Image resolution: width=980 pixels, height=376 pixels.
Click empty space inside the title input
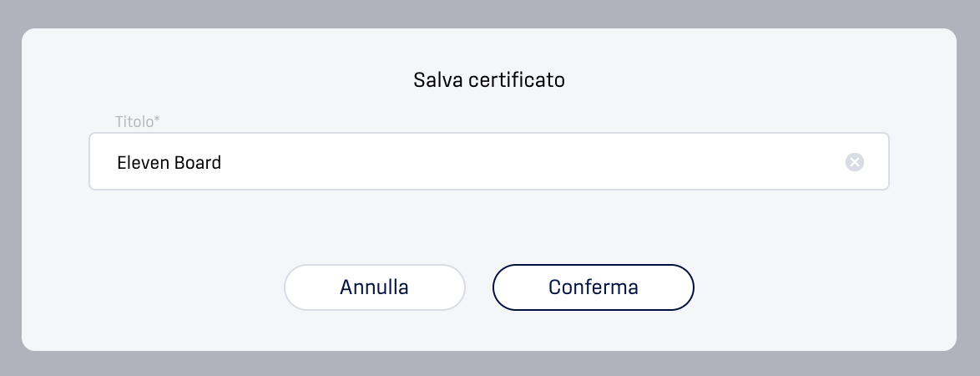(531, 162)
